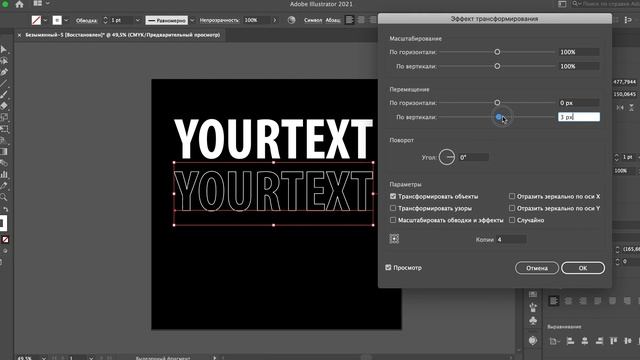Open the fill color dropdown arrow
Image resolution: width=640 pixels, height=360 pixels.
pos(45,20)
